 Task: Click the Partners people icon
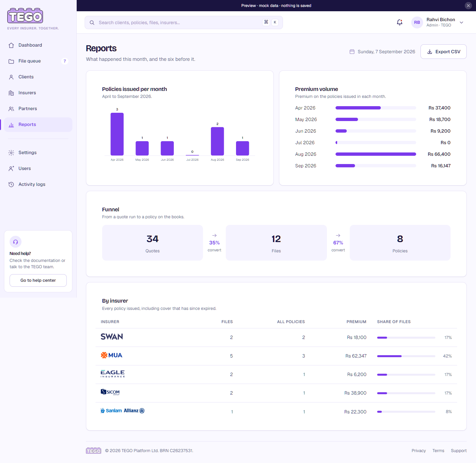11,109
